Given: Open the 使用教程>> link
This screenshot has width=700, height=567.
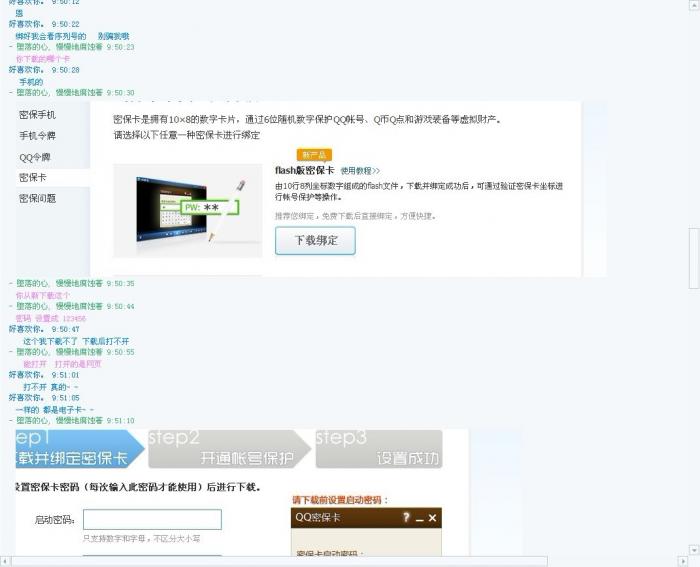Looking at the screenshot, I should (360, 171).
